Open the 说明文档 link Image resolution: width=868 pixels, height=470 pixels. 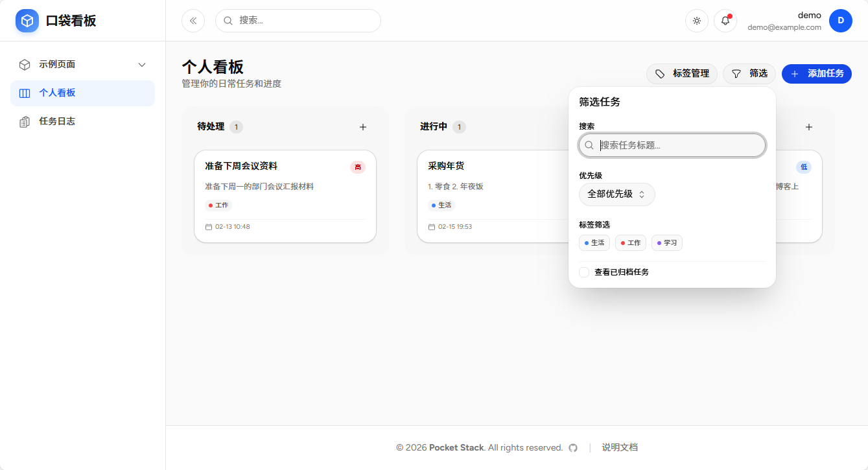(620, 447)
